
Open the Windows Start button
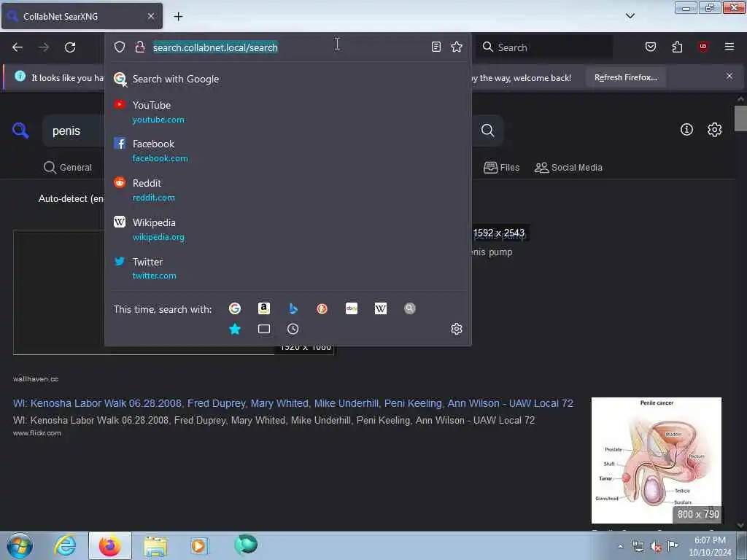click(20, 545)
